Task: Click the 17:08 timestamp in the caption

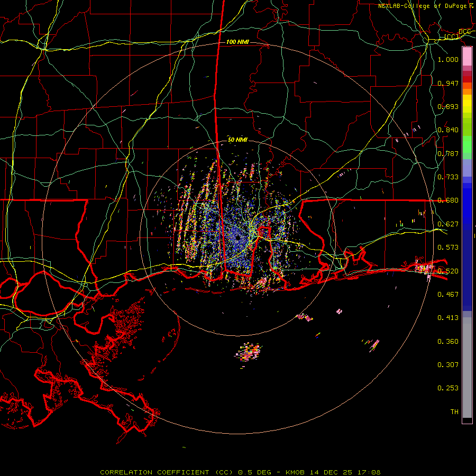Action: point(368,472)
